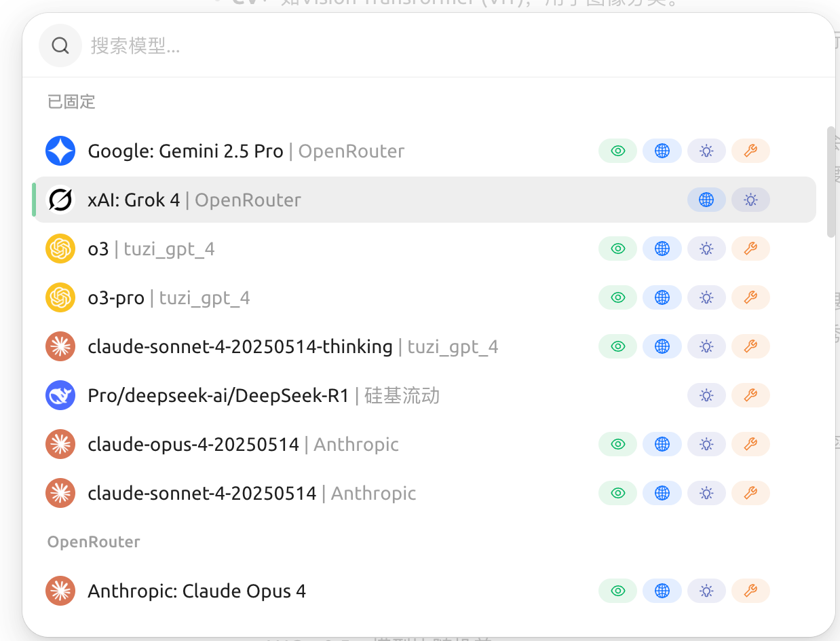
Task: Click o3-pro web globe tag
Action: pos(662,297)
